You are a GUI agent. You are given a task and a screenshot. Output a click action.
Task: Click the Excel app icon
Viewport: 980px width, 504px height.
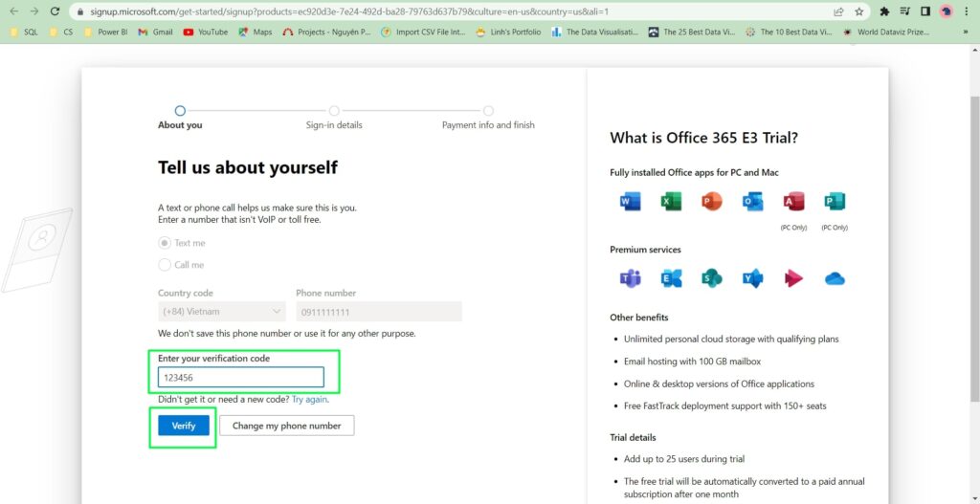pyautogui.click(x=671, y=202)
